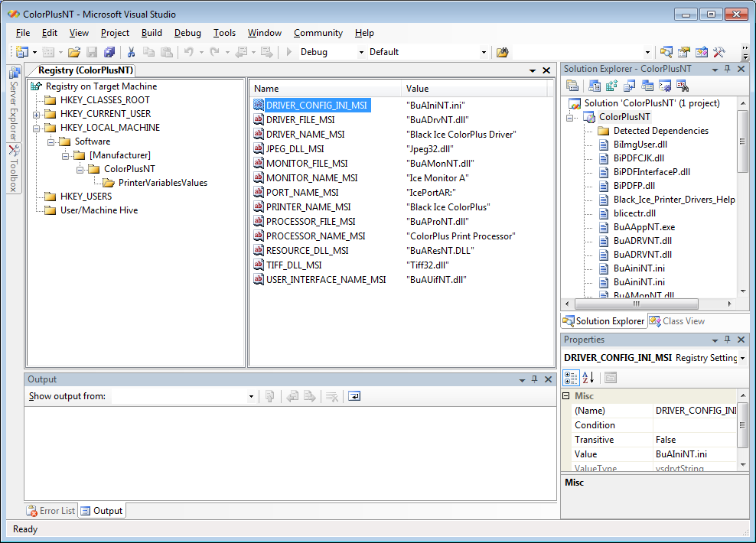This screenshot has height=543, width=756.
Task: Open the Project menu
Action: pyautogui.click(x=115, y=33)
